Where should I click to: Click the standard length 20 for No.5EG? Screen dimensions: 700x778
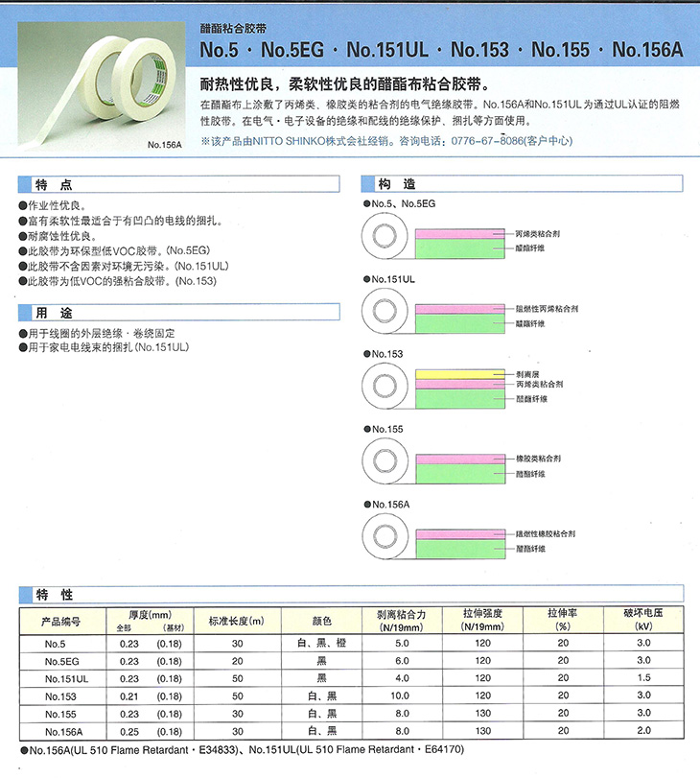pos(238,661)
